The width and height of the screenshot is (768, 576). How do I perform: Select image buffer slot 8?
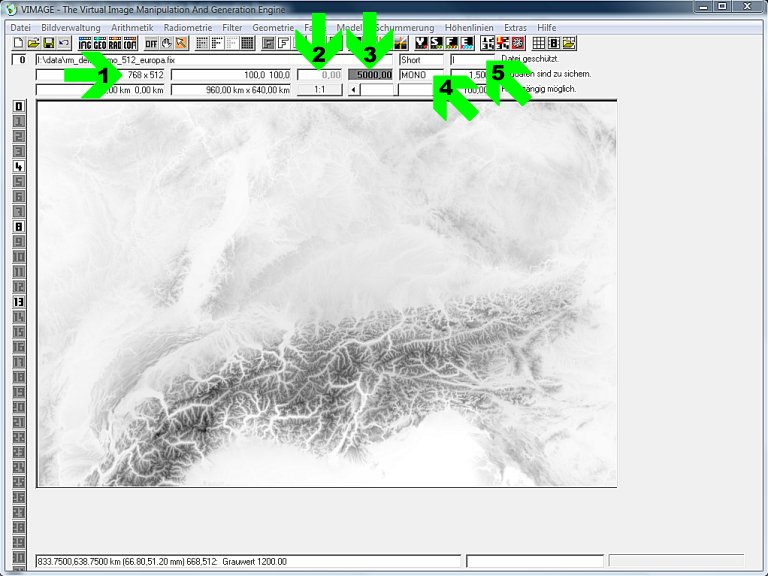[18, 227]
